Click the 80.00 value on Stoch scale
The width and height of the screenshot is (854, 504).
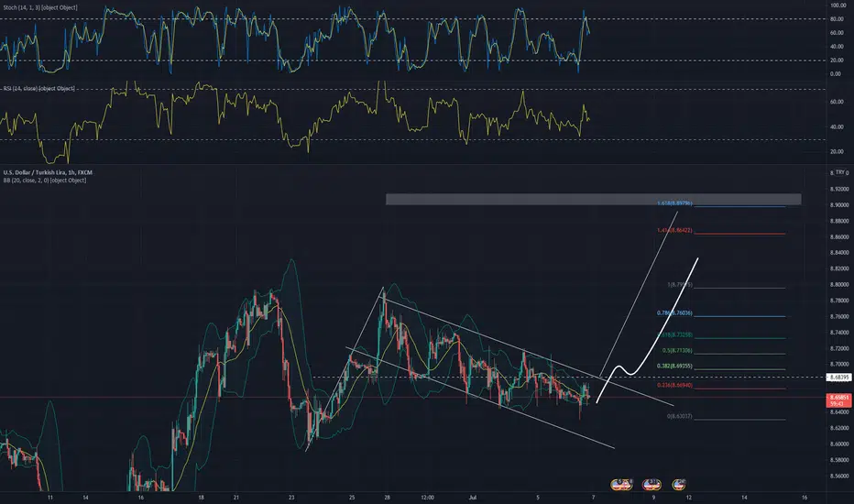[x=836, y=19]
